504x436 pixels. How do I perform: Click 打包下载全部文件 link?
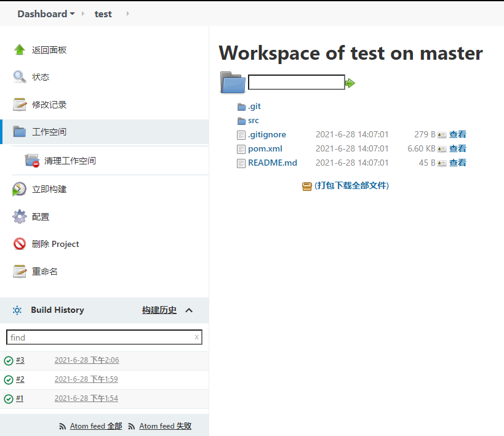(x=351, y=185)
